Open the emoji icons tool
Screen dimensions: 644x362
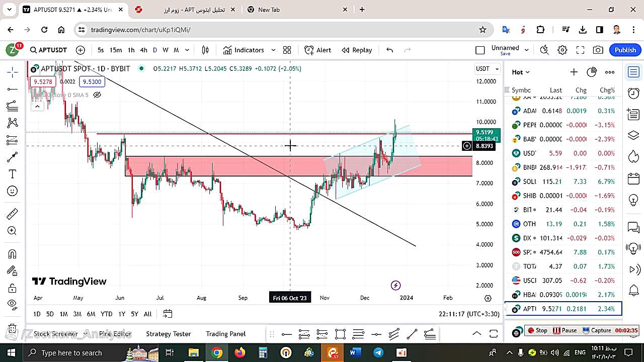[12, 191]
